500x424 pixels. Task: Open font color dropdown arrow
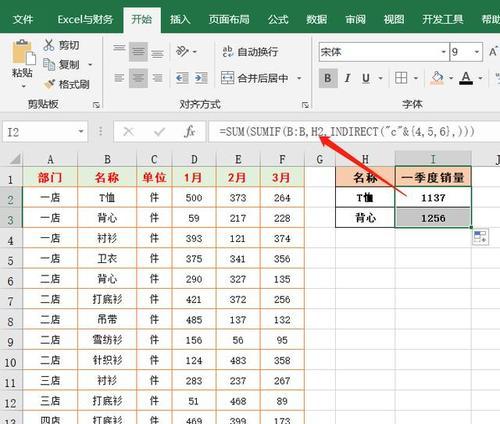click(x=480, y=79)
